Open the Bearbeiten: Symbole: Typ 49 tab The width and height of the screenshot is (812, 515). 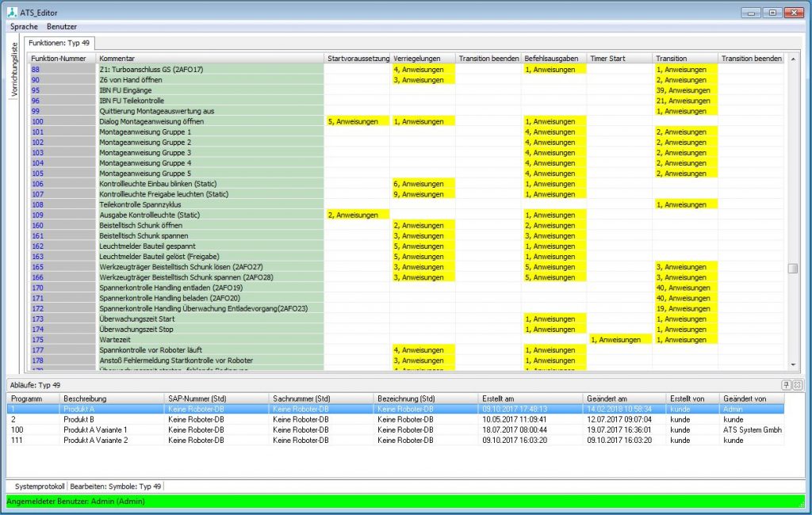pos(115,486)
